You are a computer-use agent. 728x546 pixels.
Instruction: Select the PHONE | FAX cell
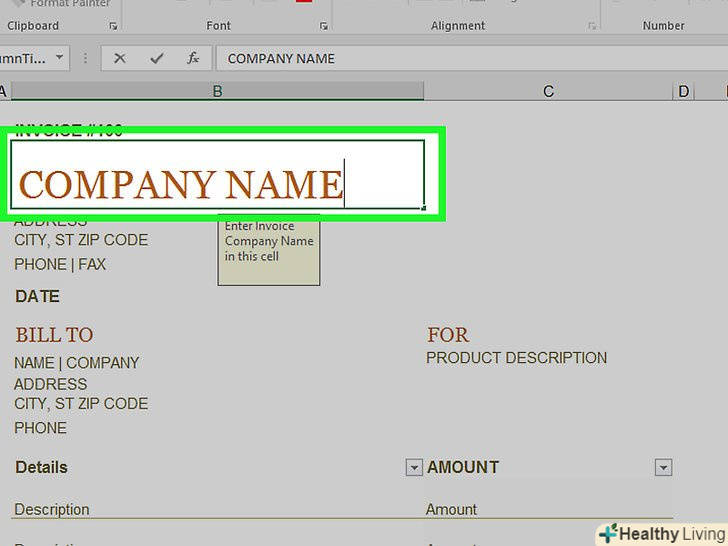click(x=60, y=264)
